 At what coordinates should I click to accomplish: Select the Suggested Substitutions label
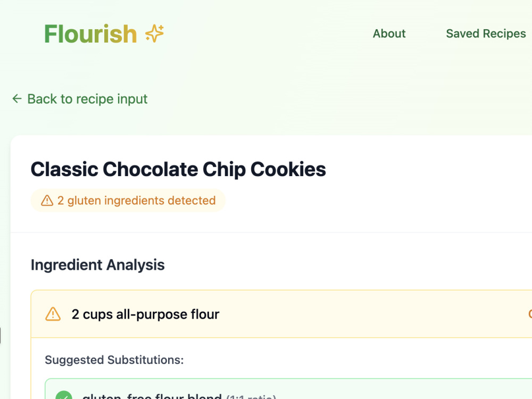pyautogui.click(x=114, y=360)
